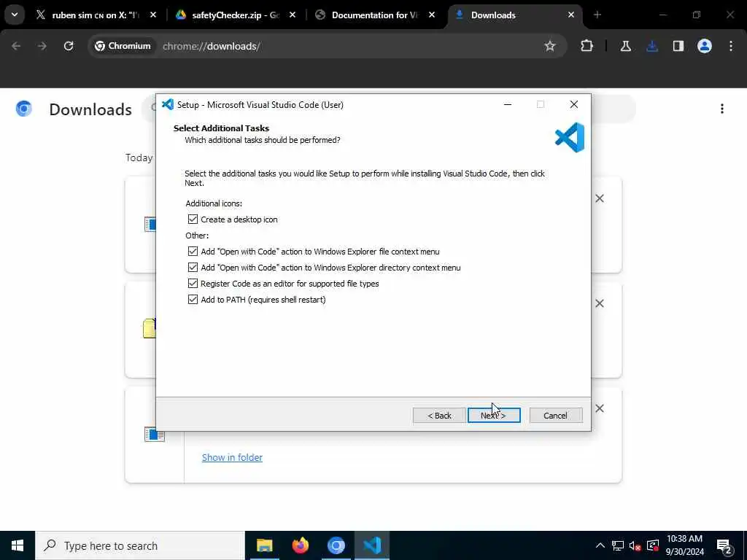Open Show in folder link

click(232, 457)
